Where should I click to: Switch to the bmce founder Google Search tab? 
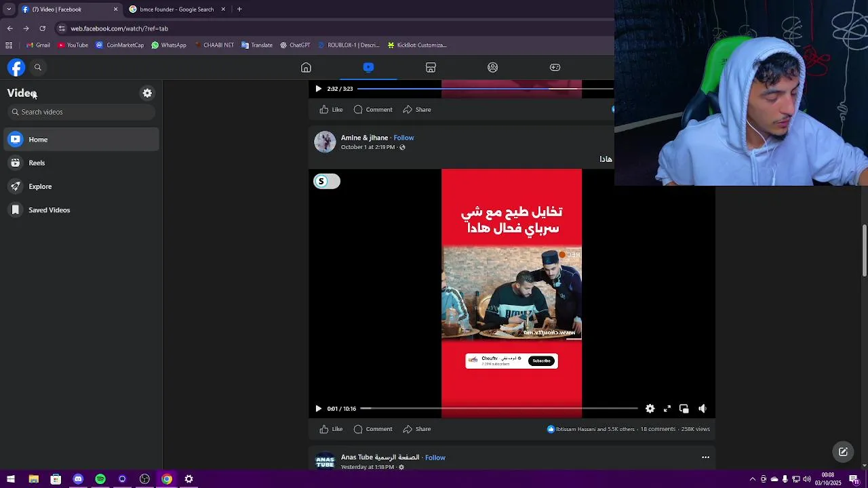click(176, 9)
